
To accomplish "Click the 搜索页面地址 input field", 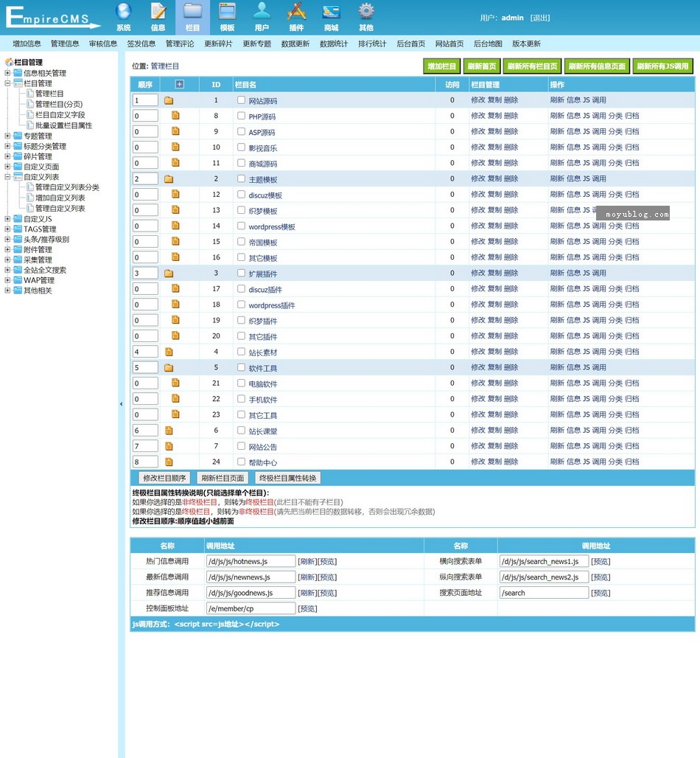I will 544,593.
